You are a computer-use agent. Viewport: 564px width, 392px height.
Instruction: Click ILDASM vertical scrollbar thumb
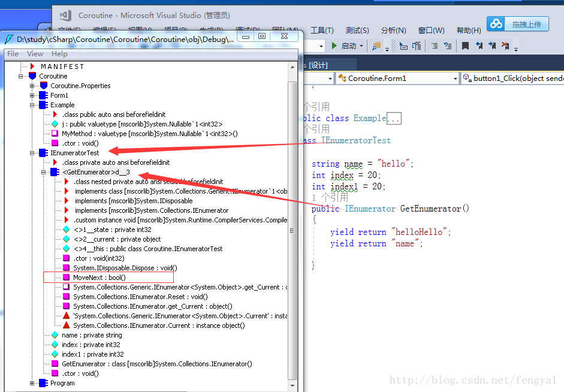click(x=292, y=231)
